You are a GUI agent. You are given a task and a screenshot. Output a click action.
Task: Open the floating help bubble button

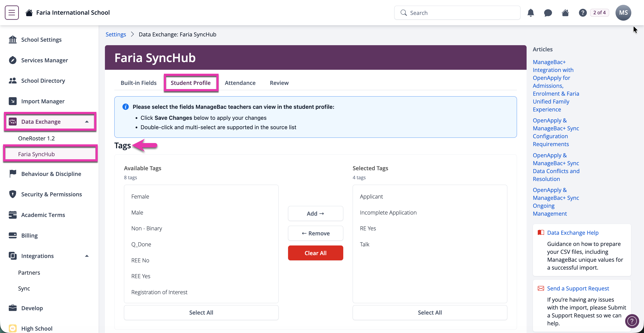[632, 321]
